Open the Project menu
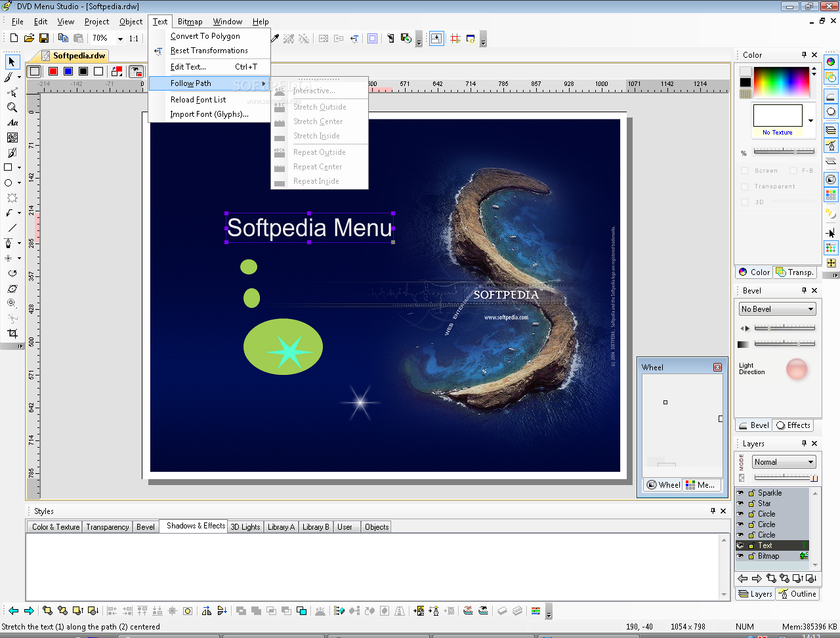The height and width of the screenshot is (638, 840). 96,22
